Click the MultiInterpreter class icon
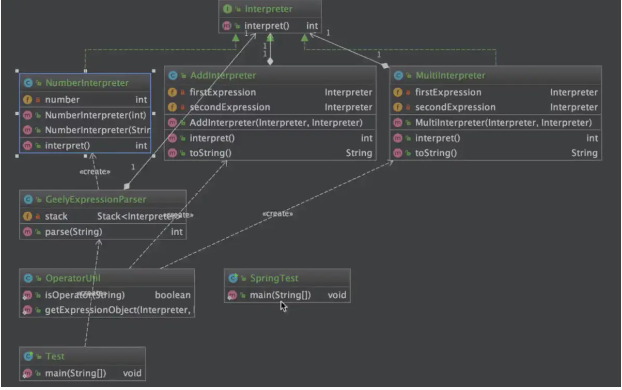Viewport: 622px width, 390px height. point(398,75)
